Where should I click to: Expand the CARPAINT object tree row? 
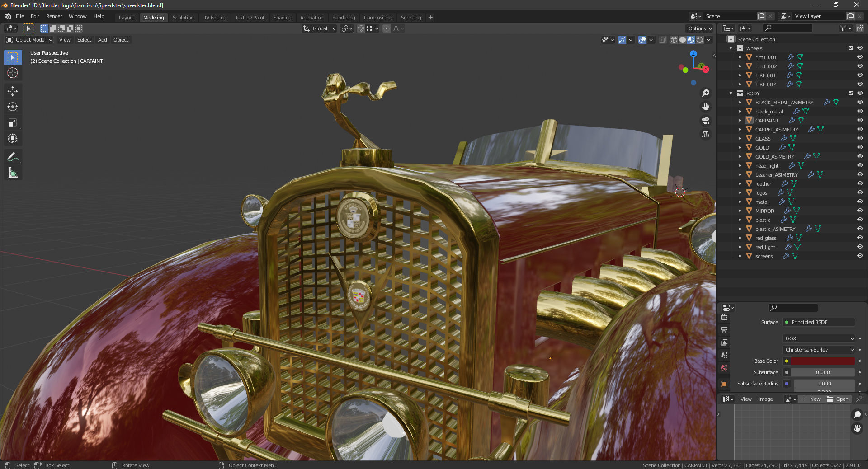740,121
